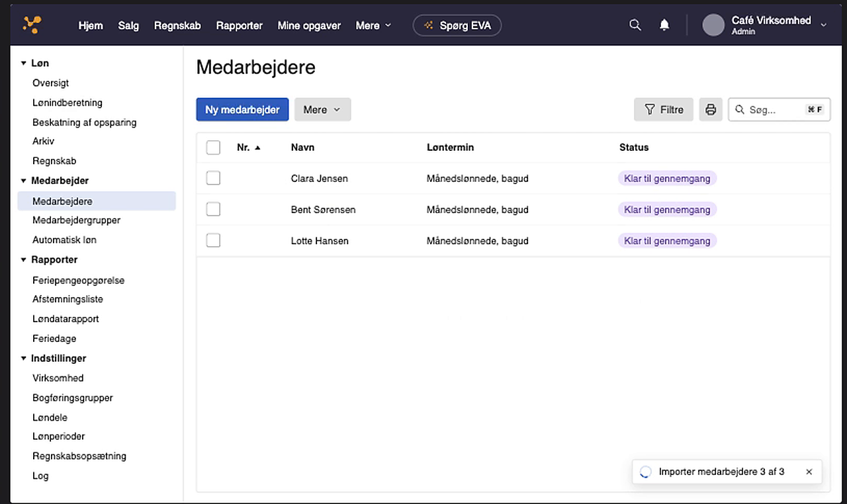Check the box for Clara Jensen
This screenshot has width=847, height=504.
[x=213, y=178]
